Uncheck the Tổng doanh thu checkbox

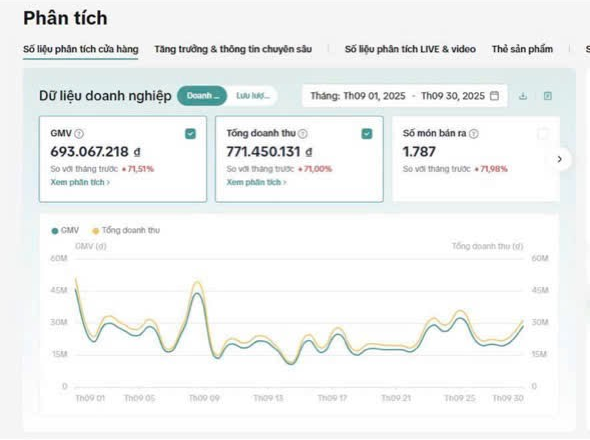367,134
